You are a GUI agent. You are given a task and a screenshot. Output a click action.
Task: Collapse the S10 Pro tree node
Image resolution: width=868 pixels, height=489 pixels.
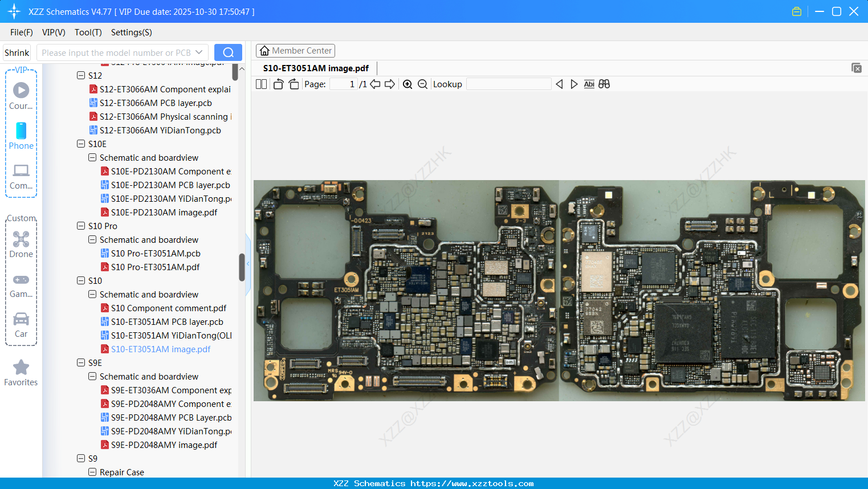click(x=81, y=226)
